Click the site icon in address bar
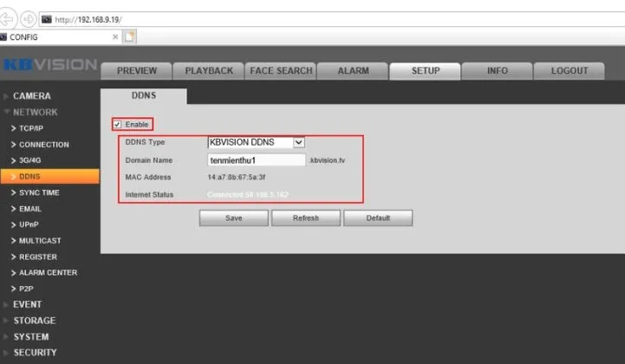 (x=47, y=19)
